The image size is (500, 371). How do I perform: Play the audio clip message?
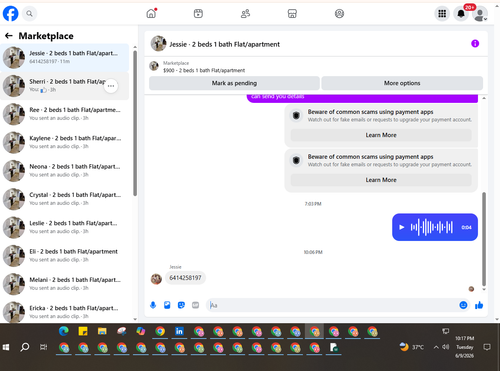pyautogui.click(x=402, y=227)
